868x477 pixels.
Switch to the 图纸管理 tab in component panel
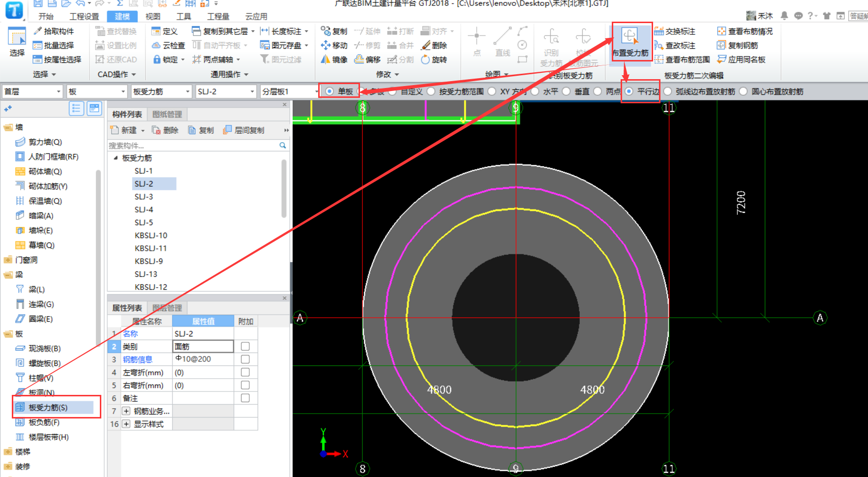coord(167,114)
